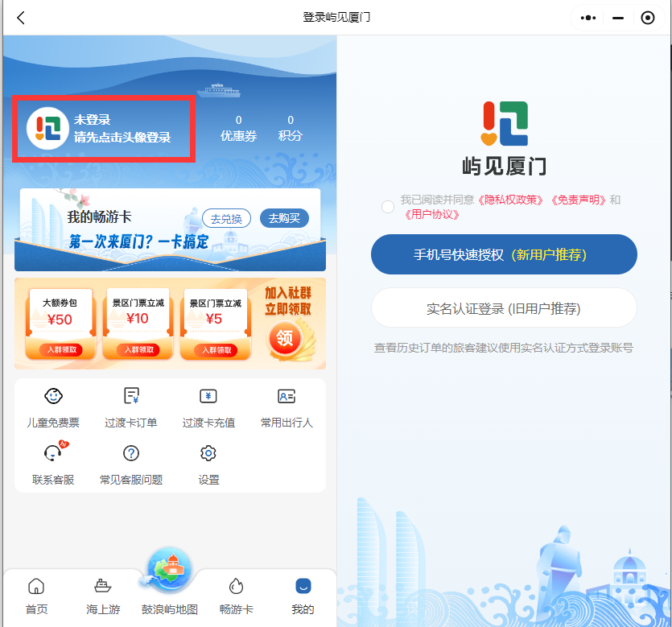Open the 《免责声明》 link

click(x=578, y=200)
